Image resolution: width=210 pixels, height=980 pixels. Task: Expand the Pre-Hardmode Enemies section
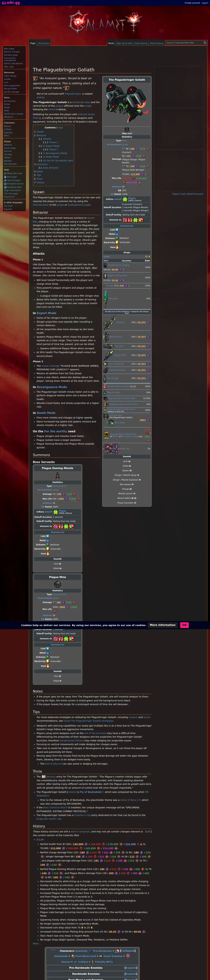point(130,968)
